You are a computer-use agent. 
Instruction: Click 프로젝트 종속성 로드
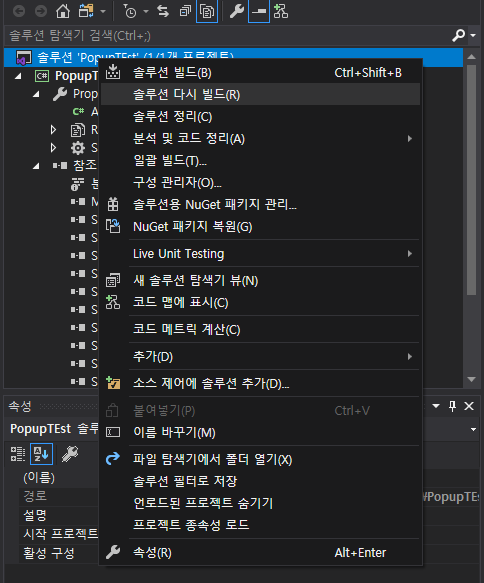pyautogui.click(x=260, y=525)
